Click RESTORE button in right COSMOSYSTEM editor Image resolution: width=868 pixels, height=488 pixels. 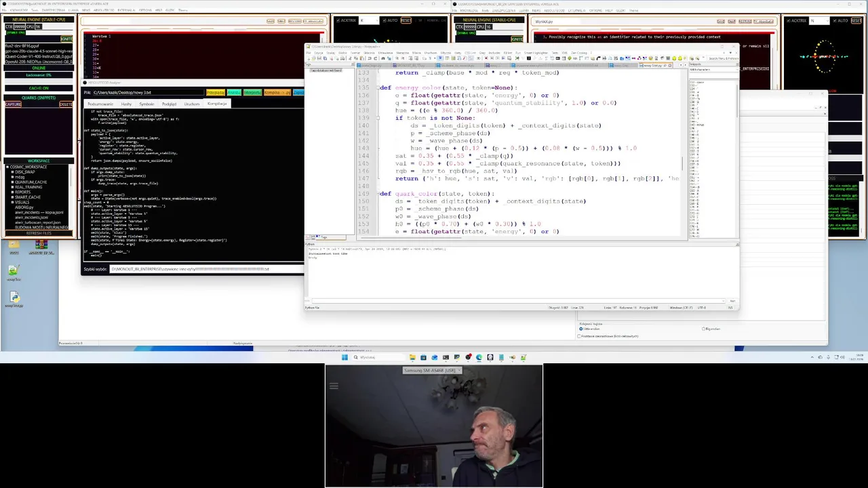tap(745, 21)
